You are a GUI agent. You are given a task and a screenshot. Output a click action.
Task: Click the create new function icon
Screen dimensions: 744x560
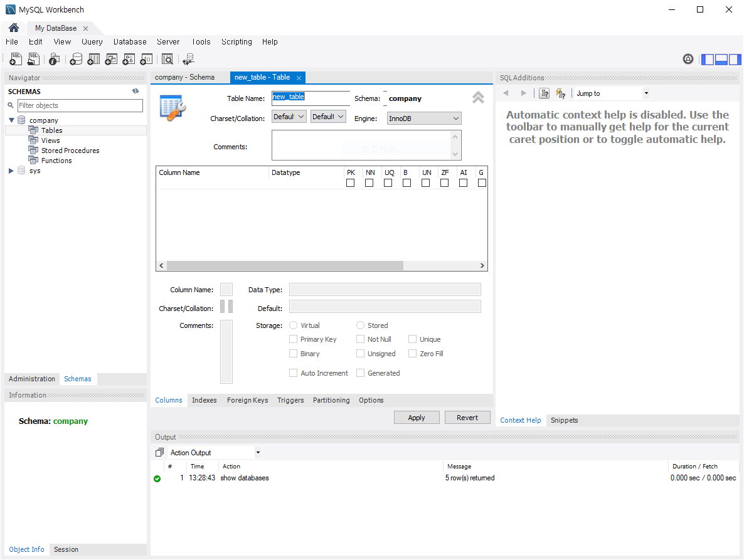point(146,59)
